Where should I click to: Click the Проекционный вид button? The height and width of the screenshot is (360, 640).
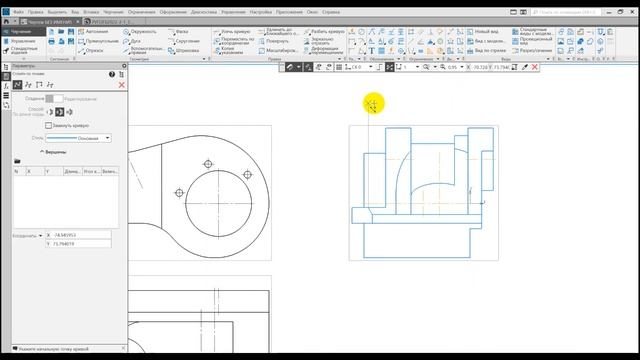point(532,41)
